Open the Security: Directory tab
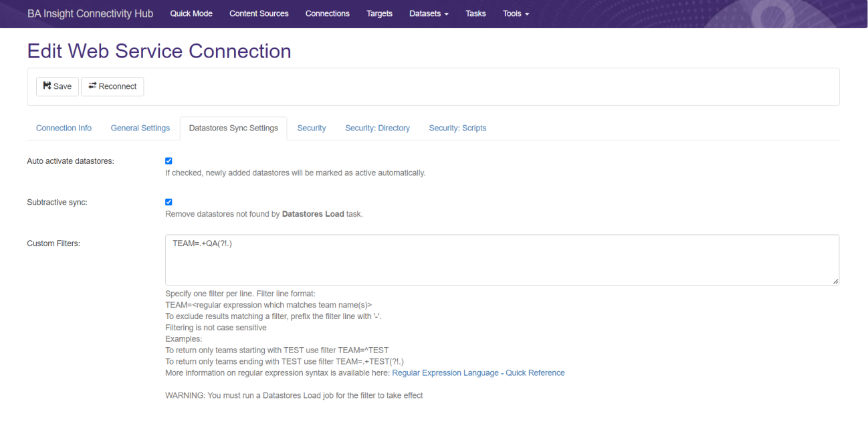The image size is (868, 424). (377, 128)
